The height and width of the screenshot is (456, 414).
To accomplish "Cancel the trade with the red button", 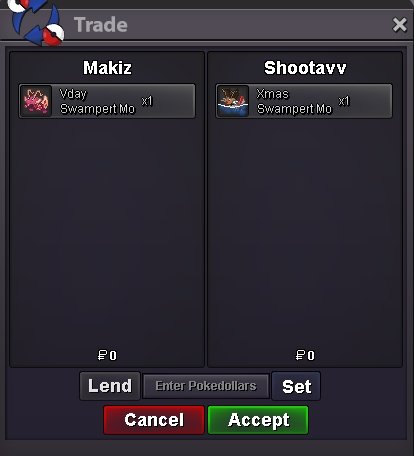I will pos(154,420).
